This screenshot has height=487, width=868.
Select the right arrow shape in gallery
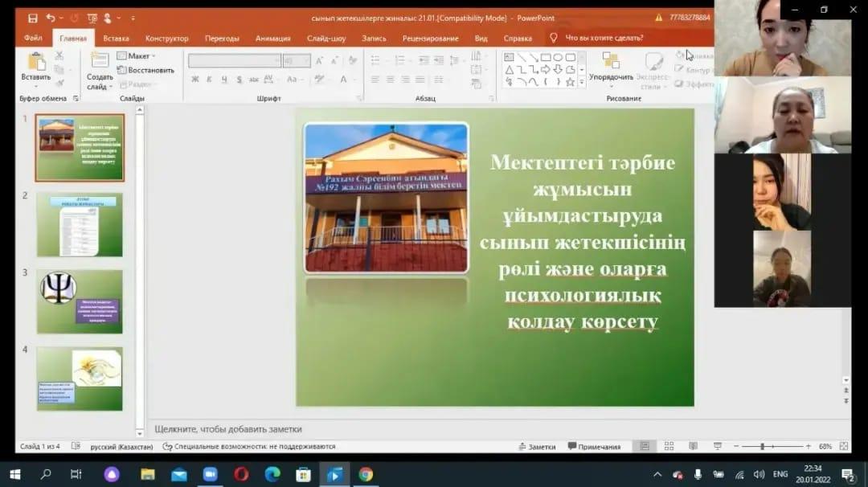coord(546,70)
